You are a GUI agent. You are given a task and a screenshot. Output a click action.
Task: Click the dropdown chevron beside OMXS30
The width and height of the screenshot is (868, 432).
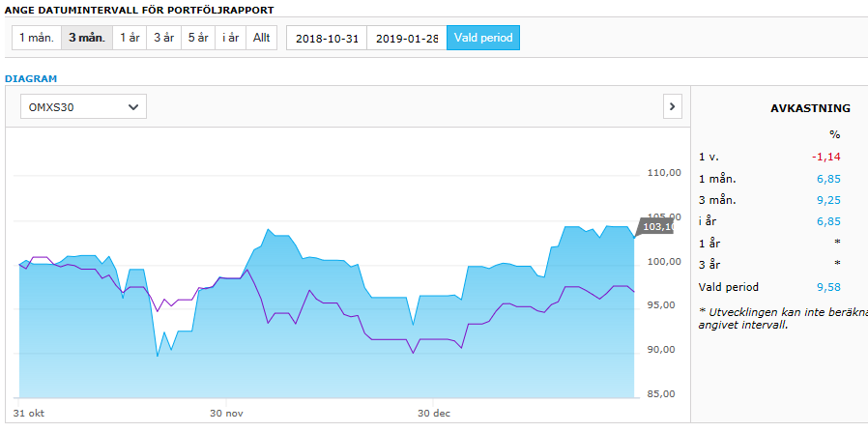[x=132, y=106]
